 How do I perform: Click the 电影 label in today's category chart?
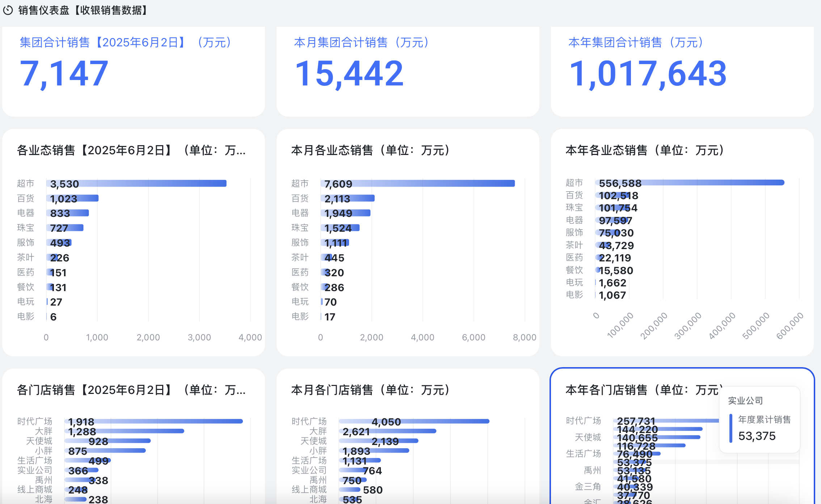click(x=26, y=316)
